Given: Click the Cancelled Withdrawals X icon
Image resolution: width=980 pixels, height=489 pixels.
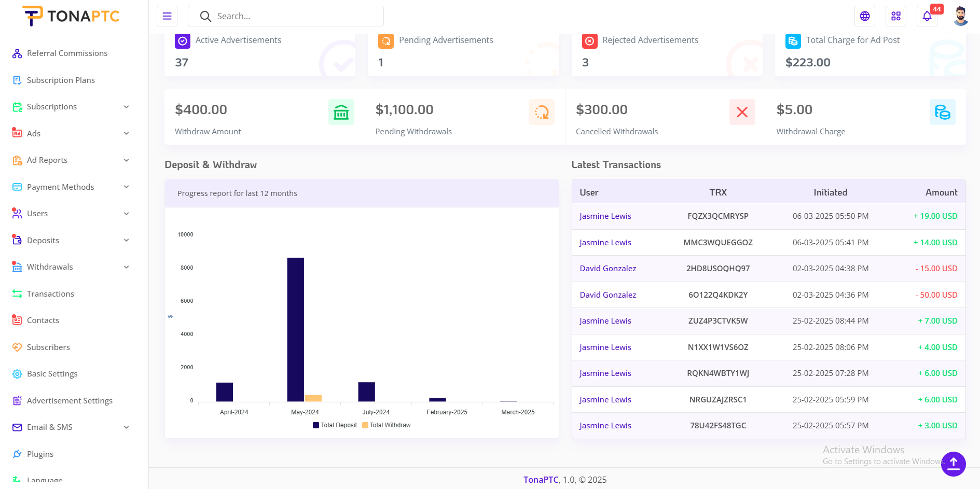Looking at the screenshot, I should [x=742, y=112].
